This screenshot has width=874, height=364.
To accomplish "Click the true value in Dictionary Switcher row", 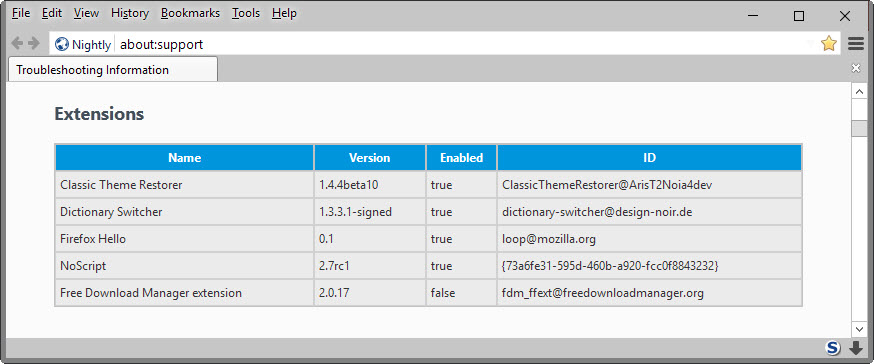I will tap(441, 212).
